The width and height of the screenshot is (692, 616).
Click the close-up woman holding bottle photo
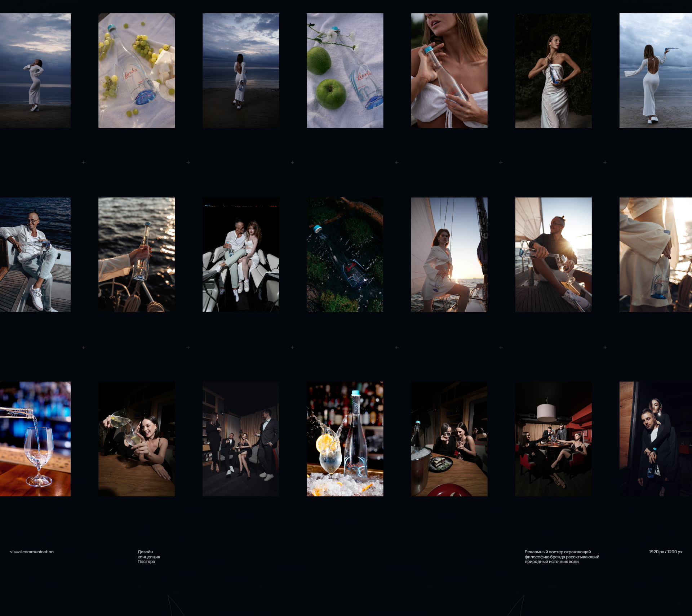point(449,71)
